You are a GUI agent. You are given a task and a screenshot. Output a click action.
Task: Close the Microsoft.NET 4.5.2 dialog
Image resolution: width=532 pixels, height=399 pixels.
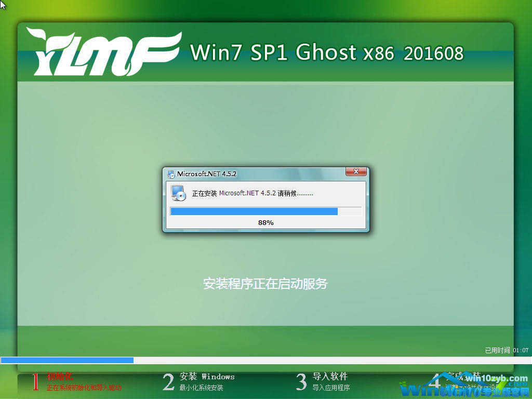356,172
